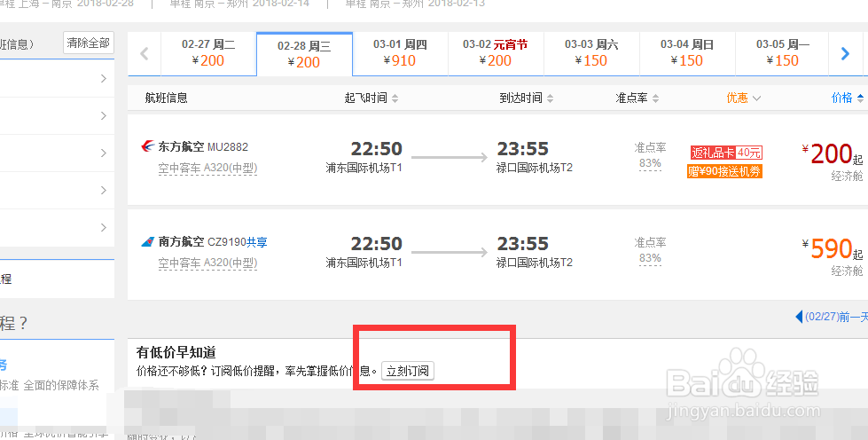Screen dimensions: 868x440
Task: Select the ¥200起 price for MU2882
Action: point(832,154)
